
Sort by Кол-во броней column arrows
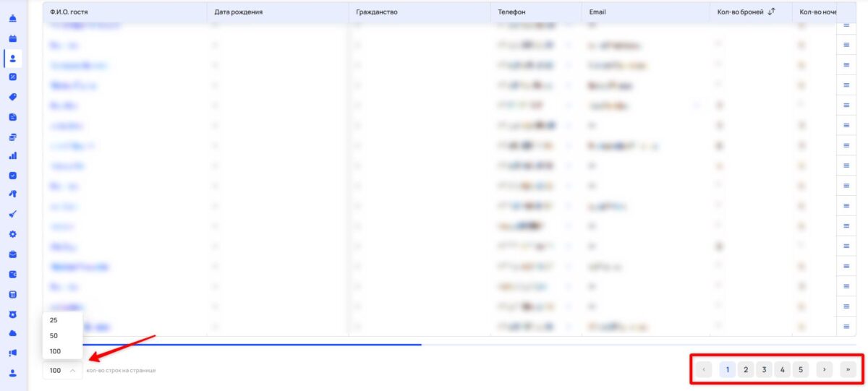point(772,12)
